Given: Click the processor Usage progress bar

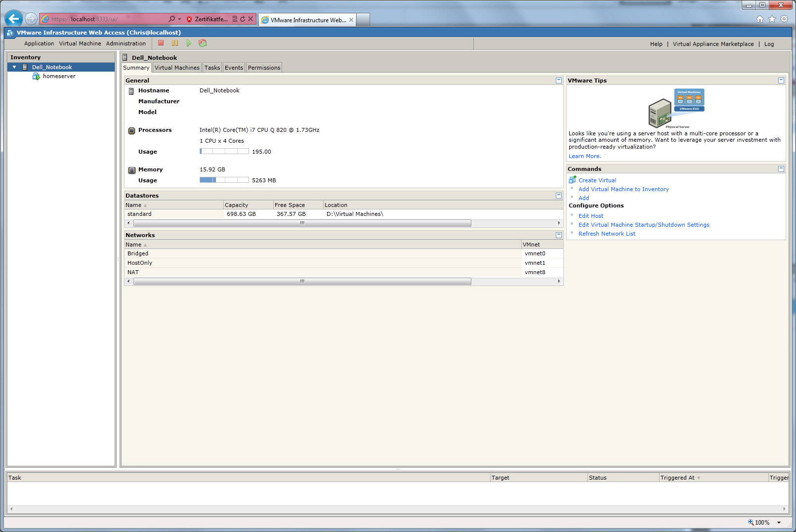Looking at the screenshot, I should tap(224, 152).
